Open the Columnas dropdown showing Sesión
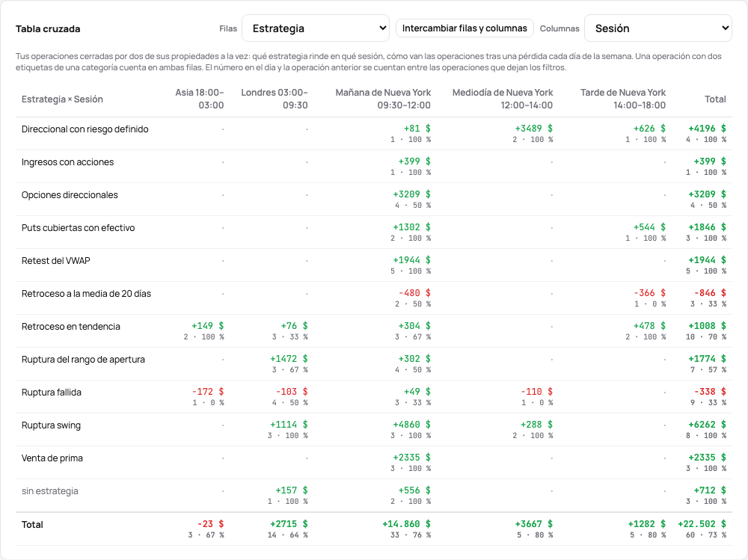 click(658, 28)
